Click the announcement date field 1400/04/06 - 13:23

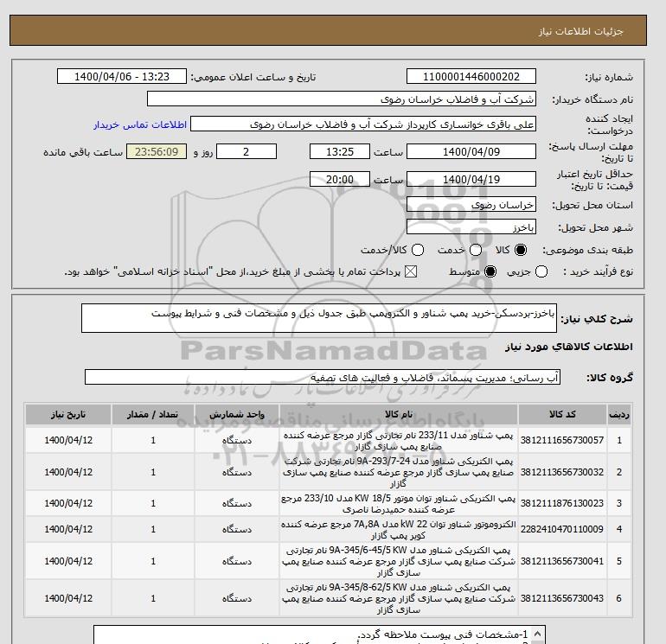click(x=122, y=76)
